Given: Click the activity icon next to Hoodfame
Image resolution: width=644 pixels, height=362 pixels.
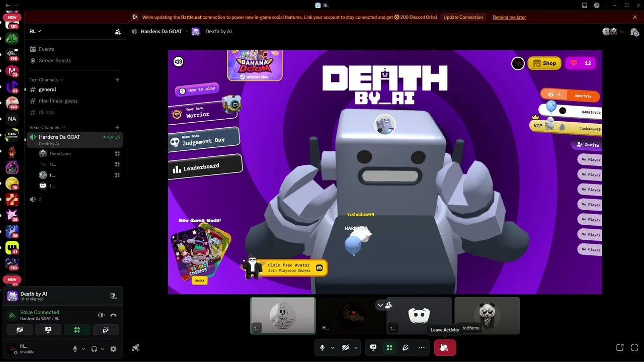Looking at the screenshot, I should (117, 154).
